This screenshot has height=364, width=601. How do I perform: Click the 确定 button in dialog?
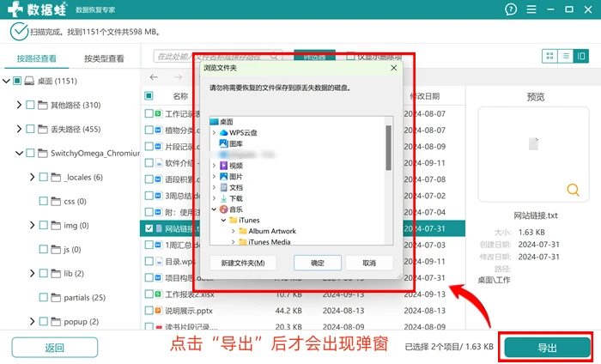(318, 263)
